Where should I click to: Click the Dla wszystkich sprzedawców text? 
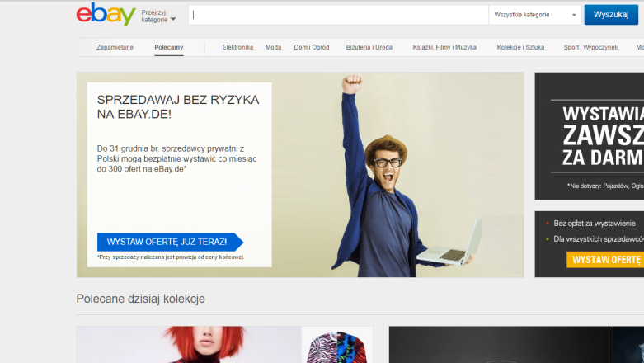tap(599, 239)
